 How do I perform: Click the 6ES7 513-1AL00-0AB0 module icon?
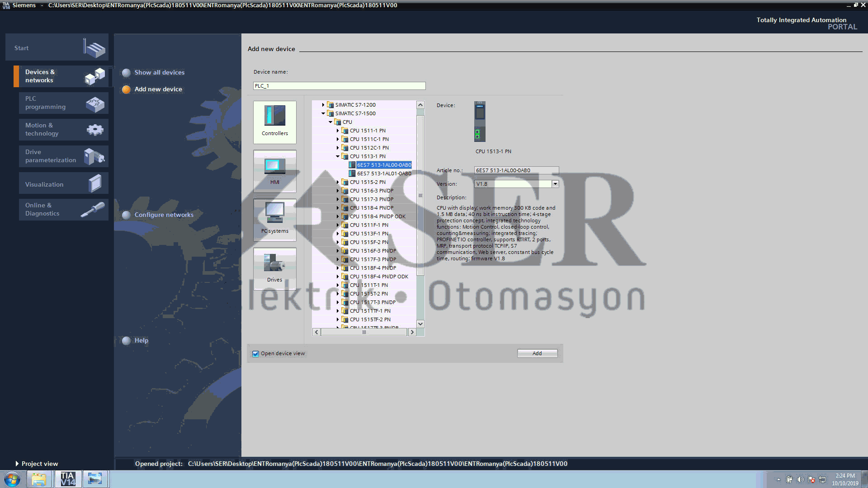click(x=352, y=165)
